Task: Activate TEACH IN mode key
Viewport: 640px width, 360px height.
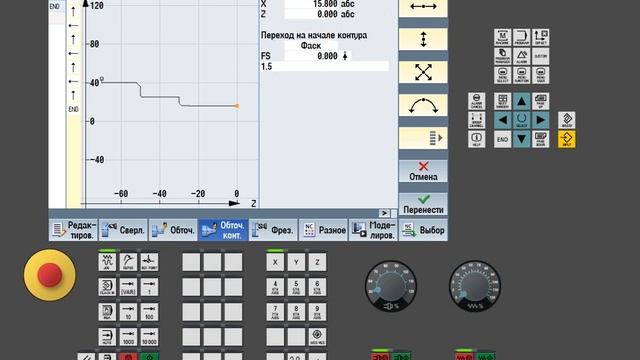Action: pyautogui.click(x=107, y=287)
